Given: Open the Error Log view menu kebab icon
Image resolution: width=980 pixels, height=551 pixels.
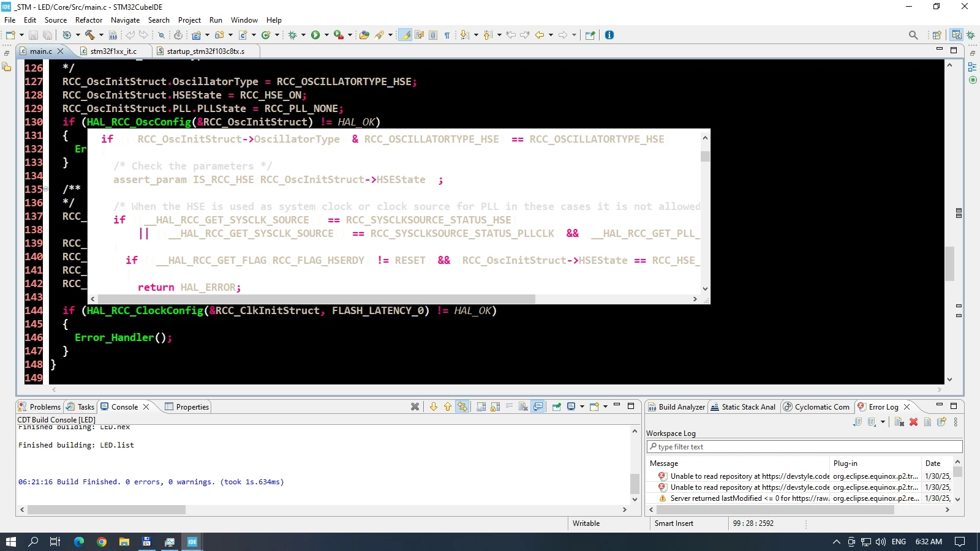Looking at the screenshot, I should click(x=956, y=422).
